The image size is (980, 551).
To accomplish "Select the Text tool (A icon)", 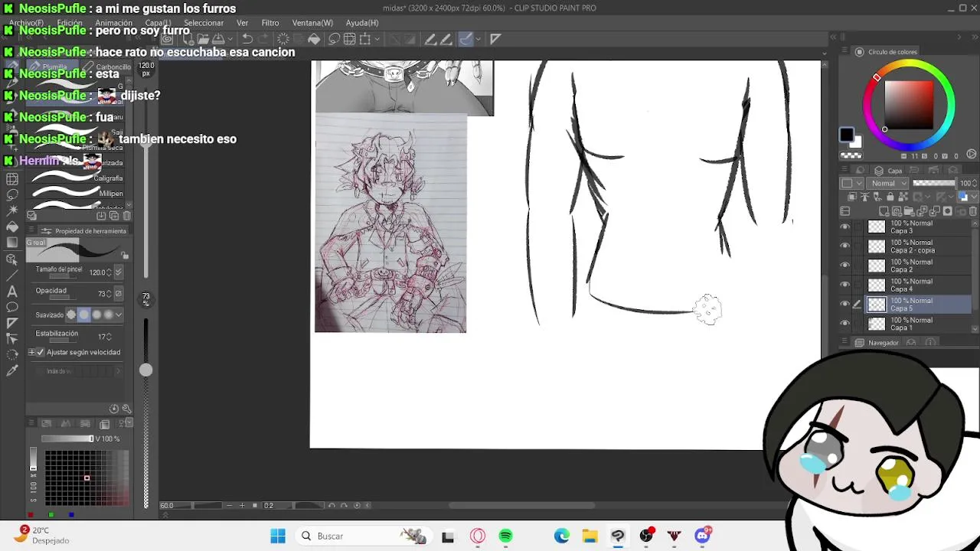I will click(x=12, y=291).
